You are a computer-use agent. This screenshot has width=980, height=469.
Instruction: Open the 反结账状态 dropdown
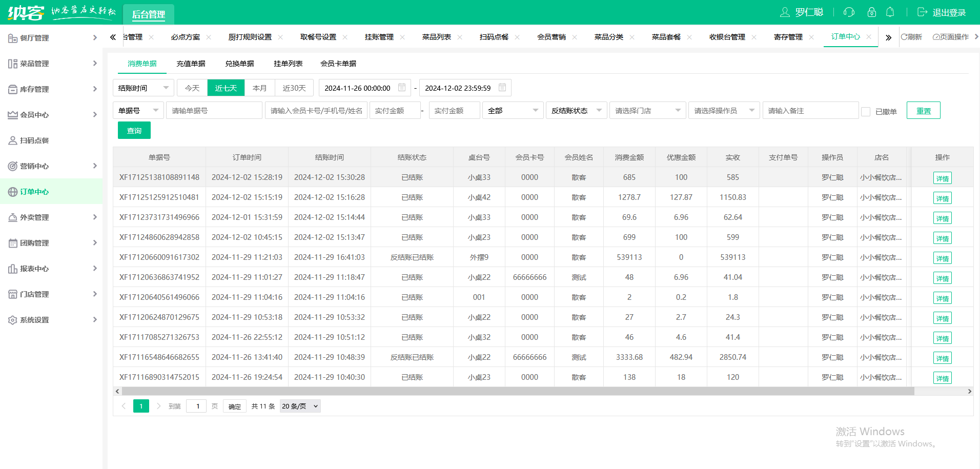pos(576,111)
